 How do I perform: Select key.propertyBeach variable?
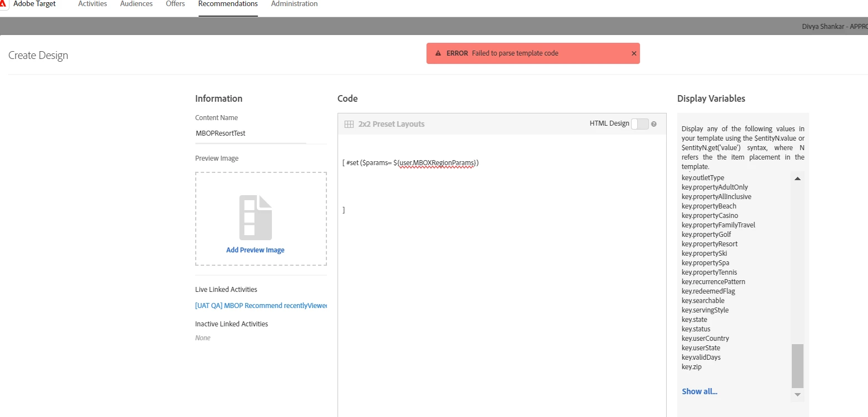[709, 206]
